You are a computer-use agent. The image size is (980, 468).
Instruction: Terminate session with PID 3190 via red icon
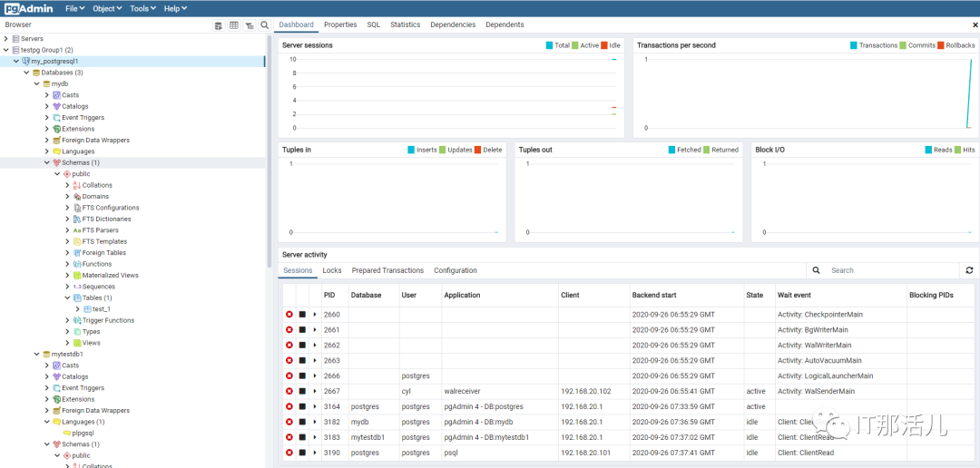tap(289, 453)
